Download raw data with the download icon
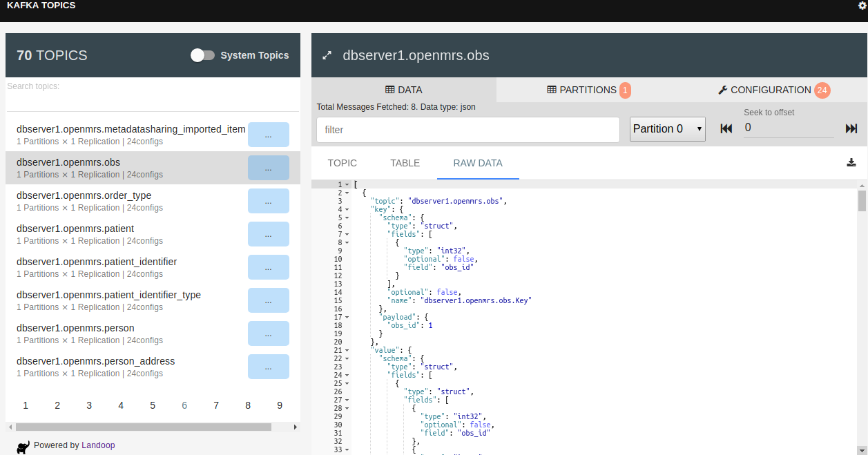This screenshot has width=868, height=455. click(x=851, y=163)
